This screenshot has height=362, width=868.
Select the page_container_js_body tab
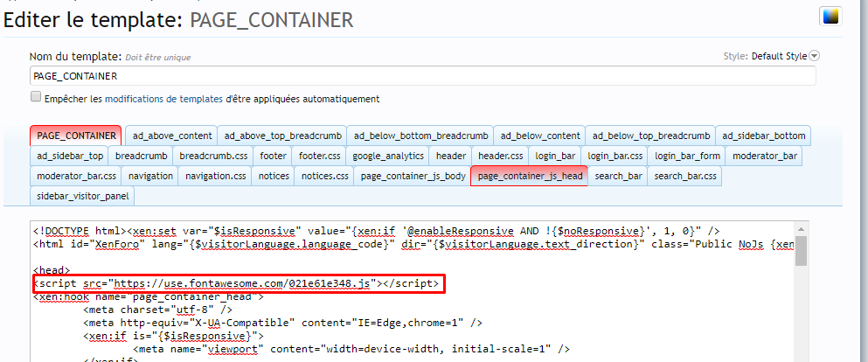413,176
